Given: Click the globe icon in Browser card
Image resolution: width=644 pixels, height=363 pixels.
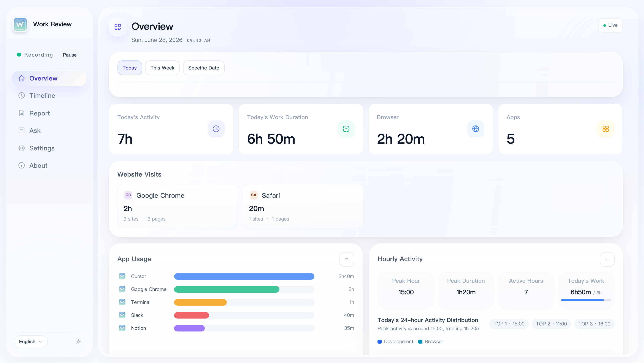Looking at the screenshot, I should [x=476, y=129].
